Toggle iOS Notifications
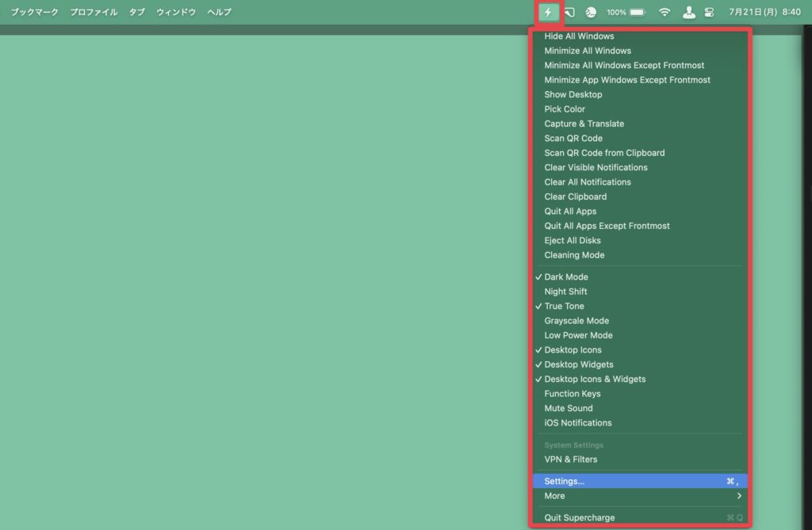812x530 pixels. [640, 423]
